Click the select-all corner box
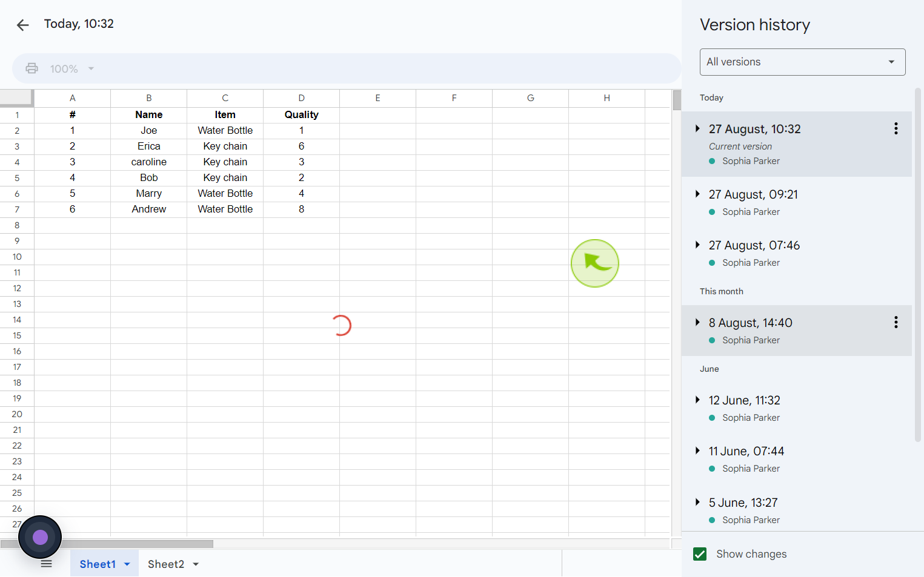 (x=16, y=98)
